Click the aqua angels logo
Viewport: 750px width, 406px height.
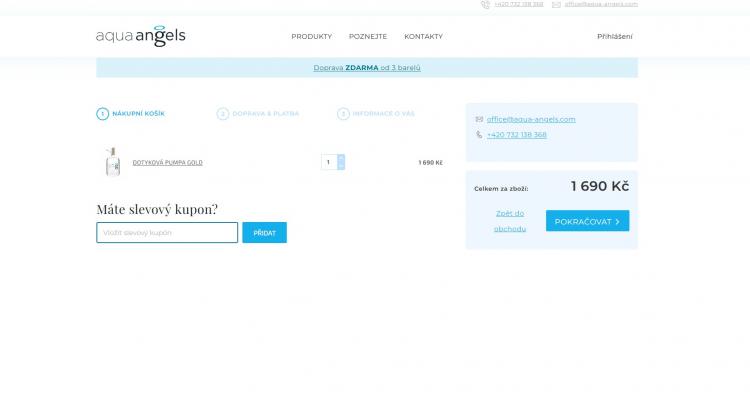tap(141, 36)
